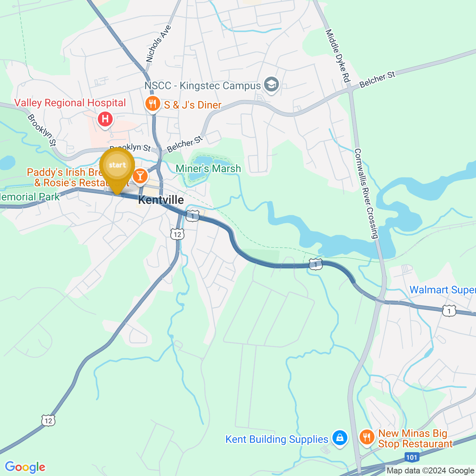The image size is (476, 476).
Task: Open Kent Building Supplies shopping bag icon
Action: click(340, 439)
